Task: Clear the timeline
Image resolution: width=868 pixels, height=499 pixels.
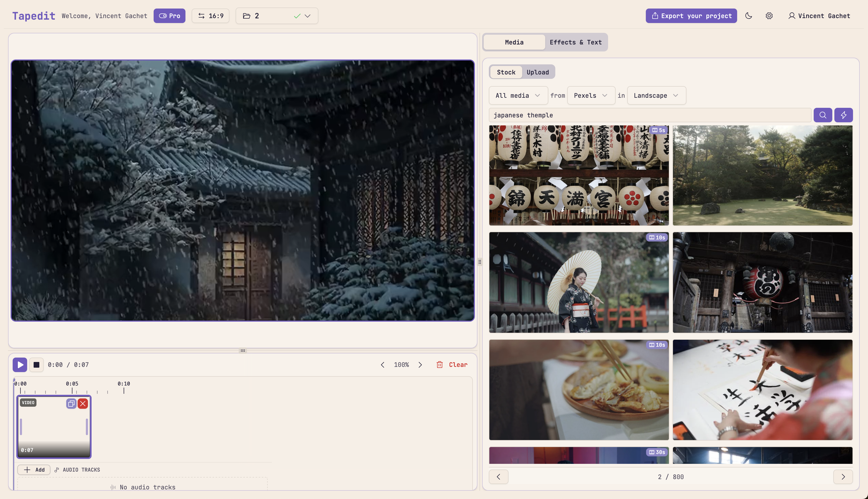Action: point(452,365)
